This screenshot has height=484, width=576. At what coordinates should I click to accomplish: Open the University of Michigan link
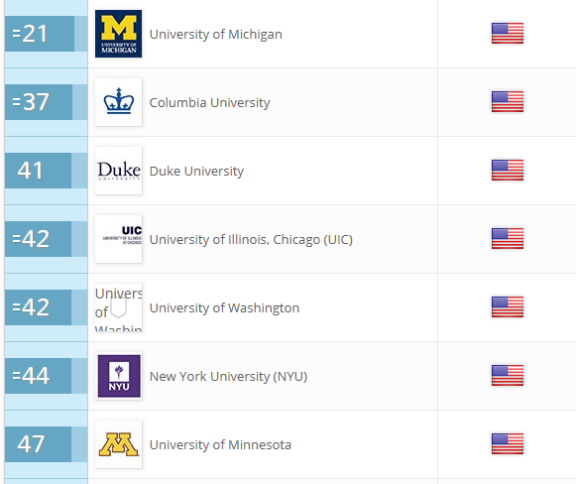tap(216, 34)
